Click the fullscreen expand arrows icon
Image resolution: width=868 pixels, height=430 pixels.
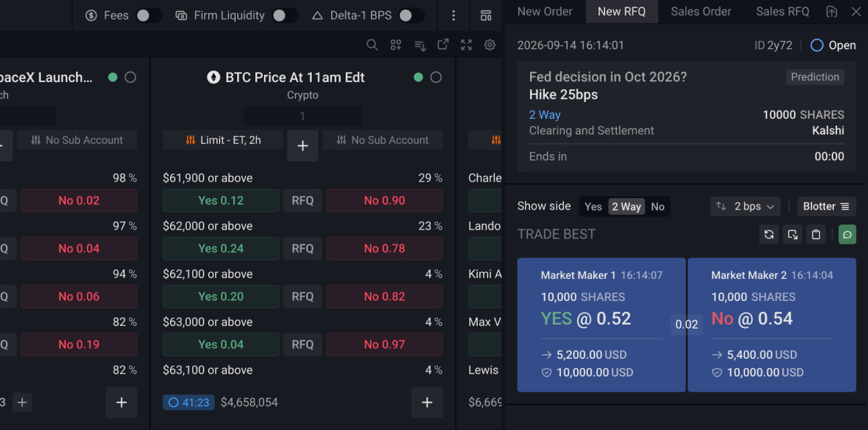click(x=466, y=45)
